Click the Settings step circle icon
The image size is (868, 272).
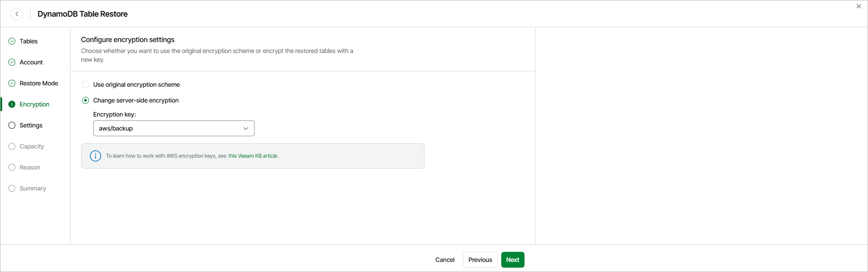tap(12, 125)
